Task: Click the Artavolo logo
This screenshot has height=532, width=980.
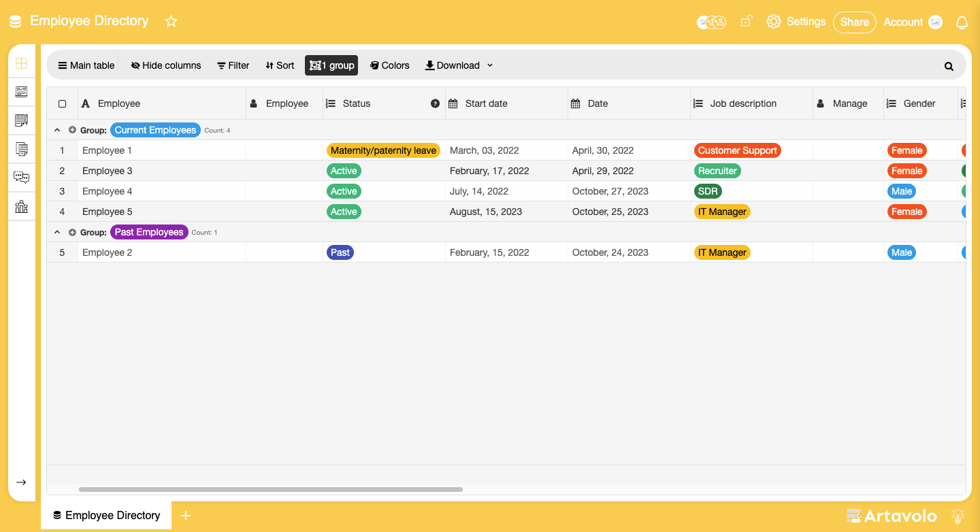Action: tap(892, 516)
